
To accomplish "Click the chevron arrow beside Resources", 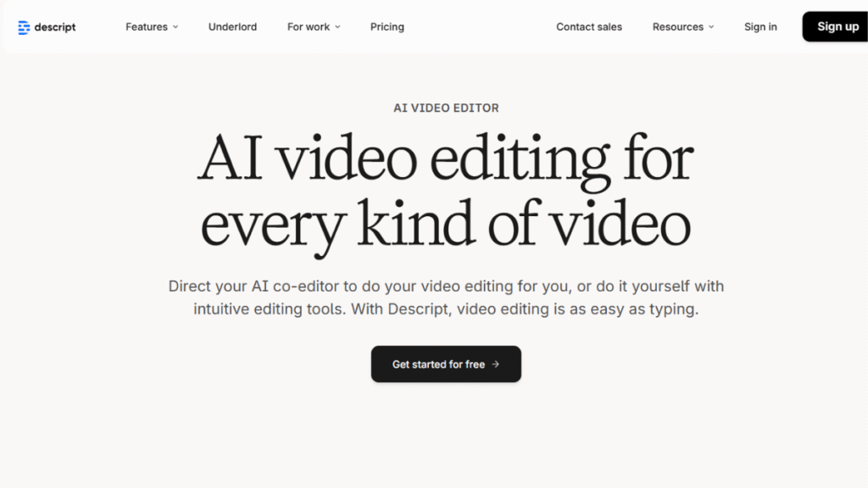I will pyautogui.click(x=711, y=27).
